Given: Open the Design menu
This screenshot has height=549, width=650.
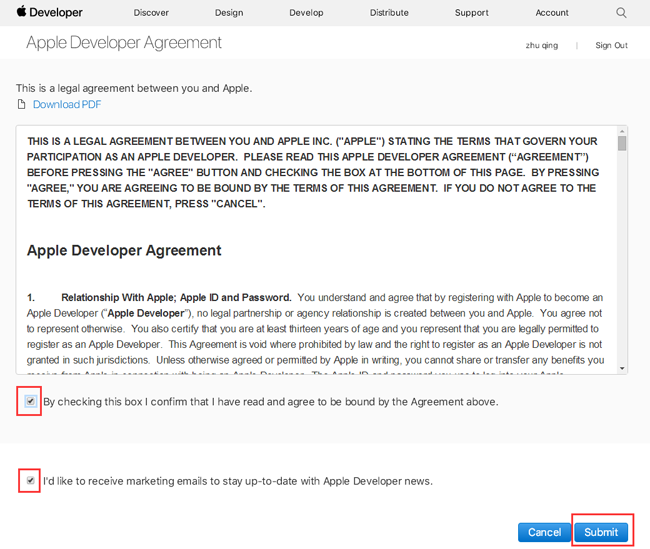Looking at the screenshot, I should (x=229, y=13).
